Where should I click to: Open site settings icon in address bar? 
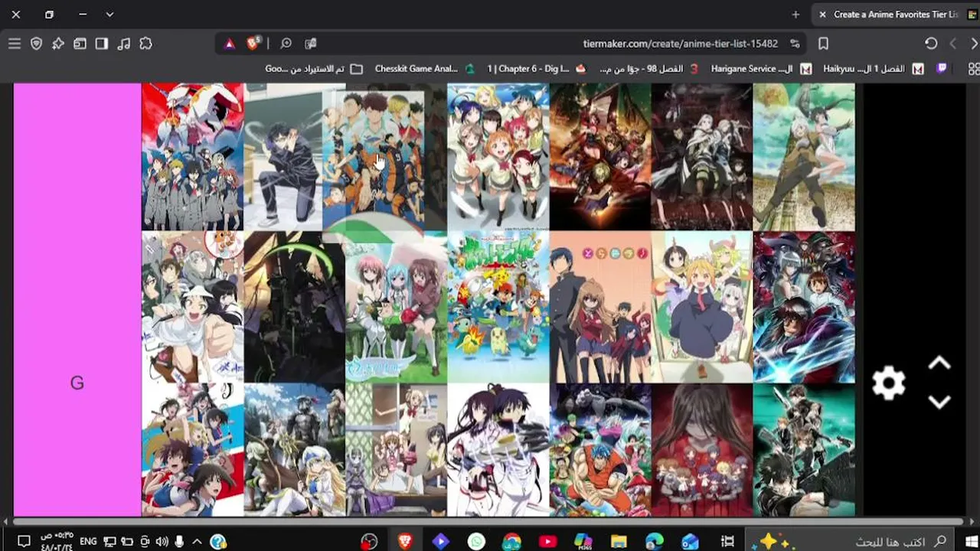(x=795, y=44)
